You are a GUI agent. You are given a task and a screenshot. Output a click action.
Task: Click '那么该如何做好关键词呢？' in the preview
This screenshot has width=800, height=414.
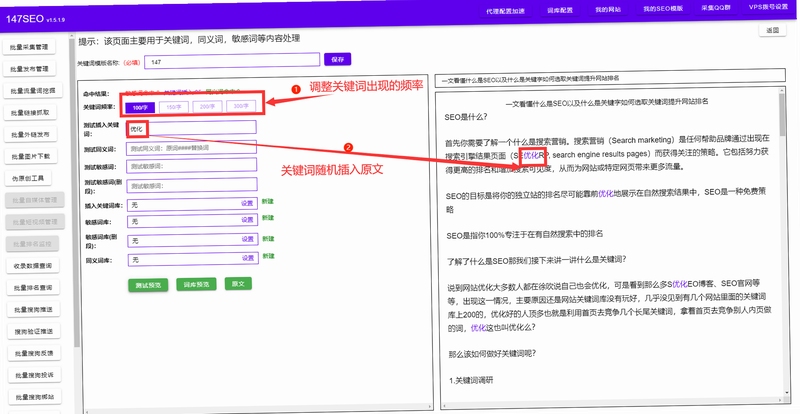tap(492, 353)
